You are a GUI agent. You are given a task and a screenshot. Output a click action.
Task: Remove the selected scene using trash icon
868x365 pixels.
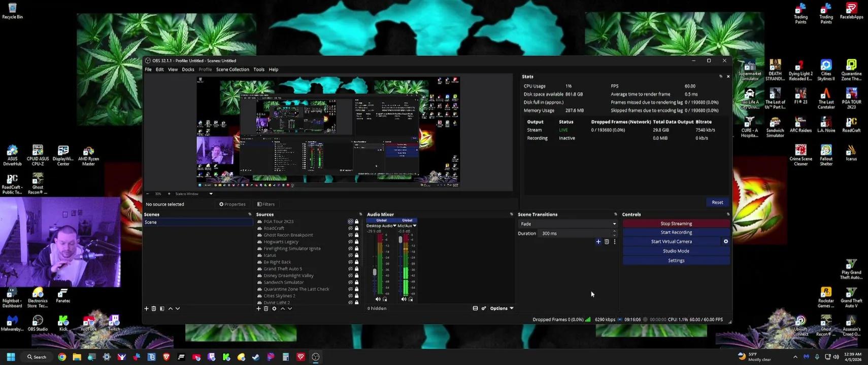click(x=154, y=308)
